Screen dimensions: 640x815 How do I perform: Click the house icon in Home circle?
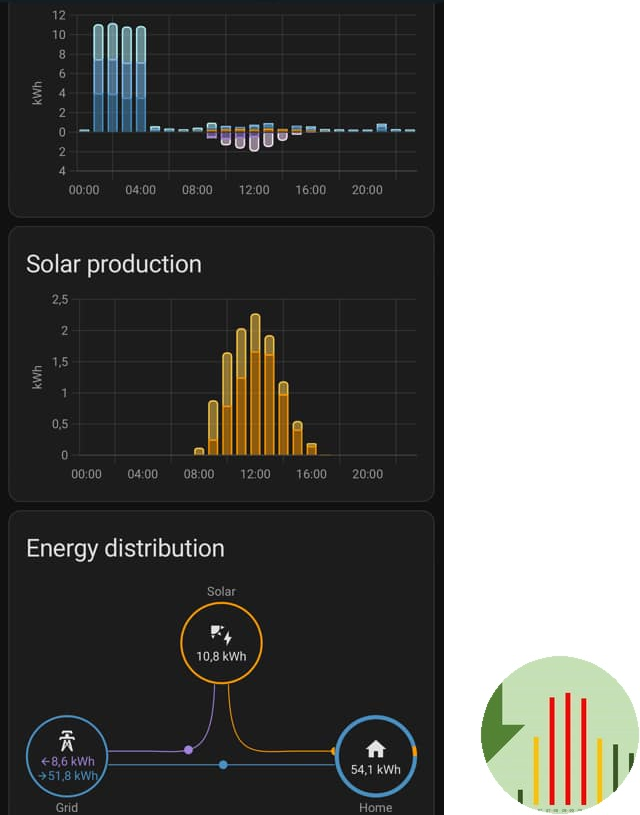376,749
